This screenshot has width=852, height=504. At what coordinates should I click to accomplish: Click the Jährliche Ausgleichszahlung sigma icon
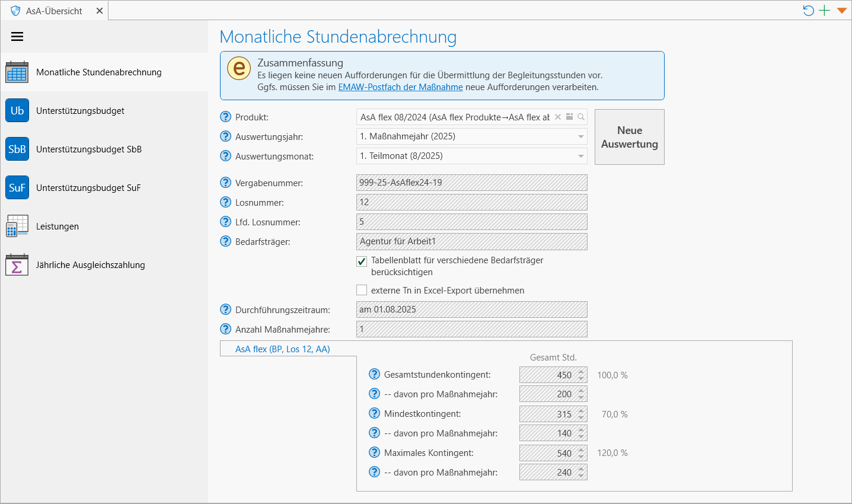point(17,265)
